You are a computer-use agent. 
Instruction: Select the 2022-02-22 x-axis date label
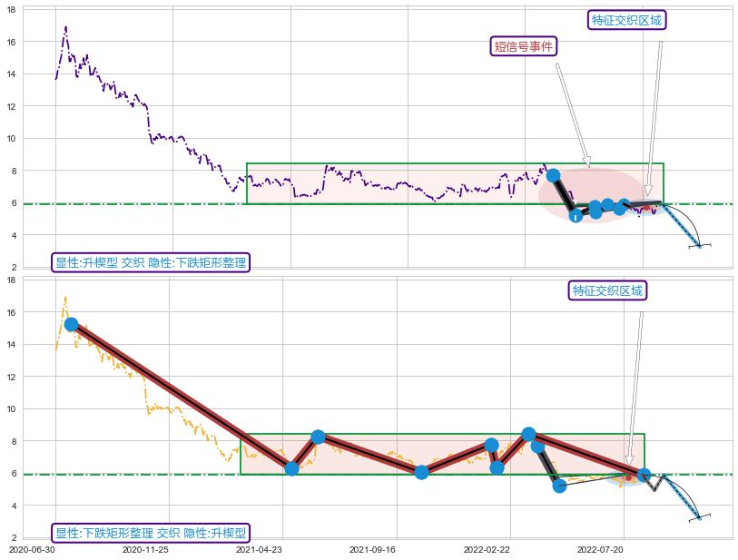tap(487, 549)
